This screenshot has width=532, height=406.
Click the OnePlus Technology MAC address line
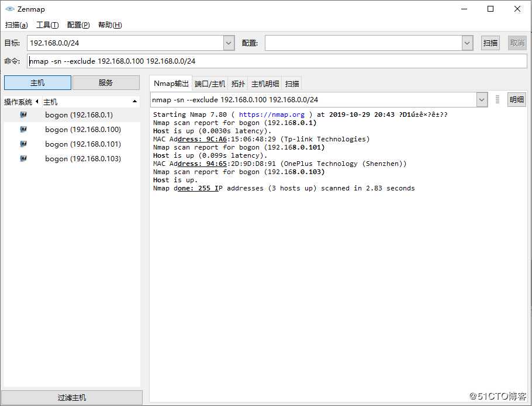[x=279, y=164]
